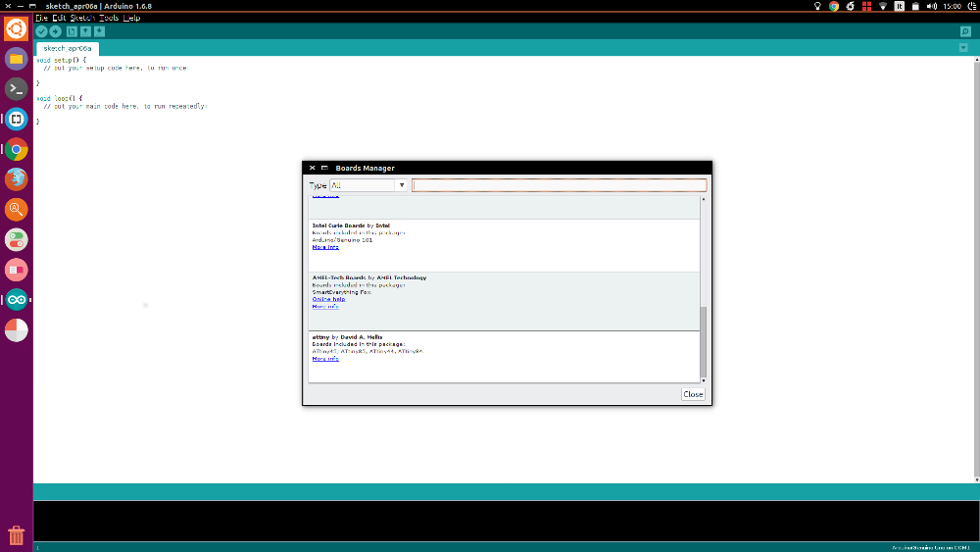Viewport: 980px width, 552px height.
Task: Select the attiny by David A. Mellis entry
Action: point(504,357)
